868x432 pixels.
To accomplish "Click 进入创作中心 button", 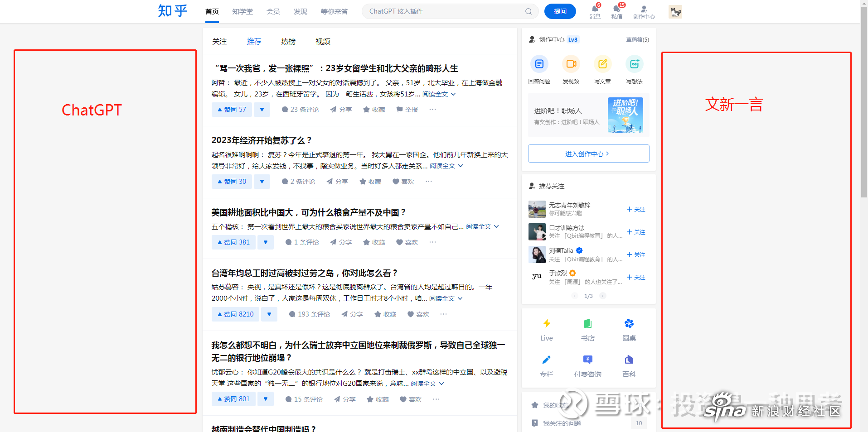I will (588, 154).
